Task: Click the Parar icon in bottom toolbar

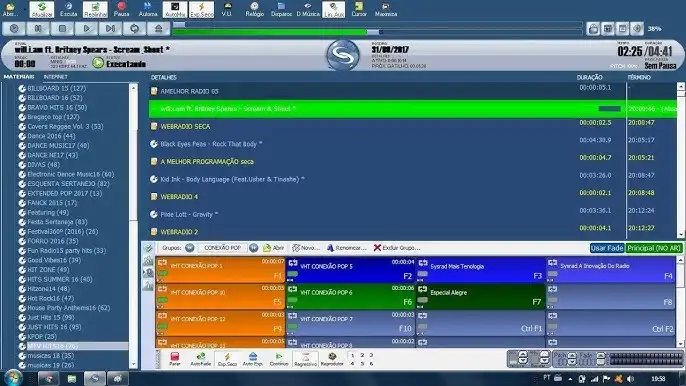Action: (x=175, y=359)
